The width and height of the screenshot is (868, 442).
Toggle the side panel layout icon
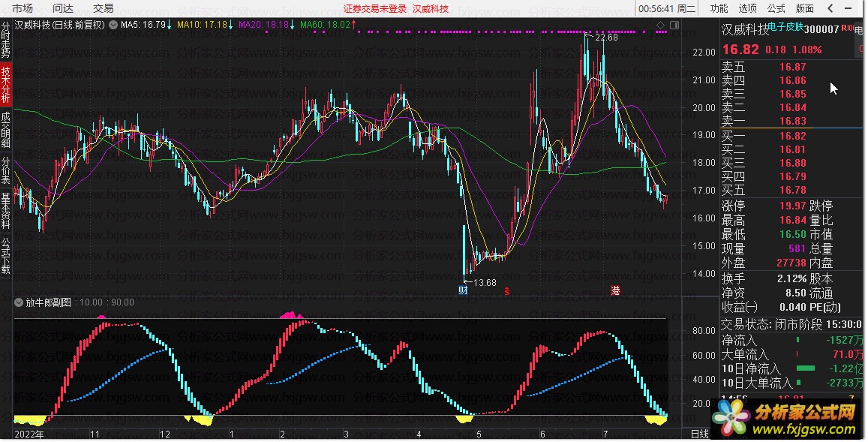pos(674,25)
